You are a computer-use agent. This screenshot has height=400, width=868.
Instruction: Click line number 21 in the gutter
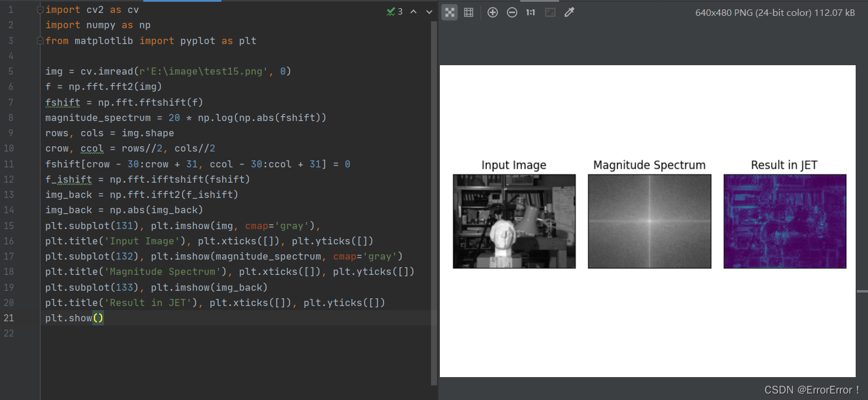pos(8,318)
